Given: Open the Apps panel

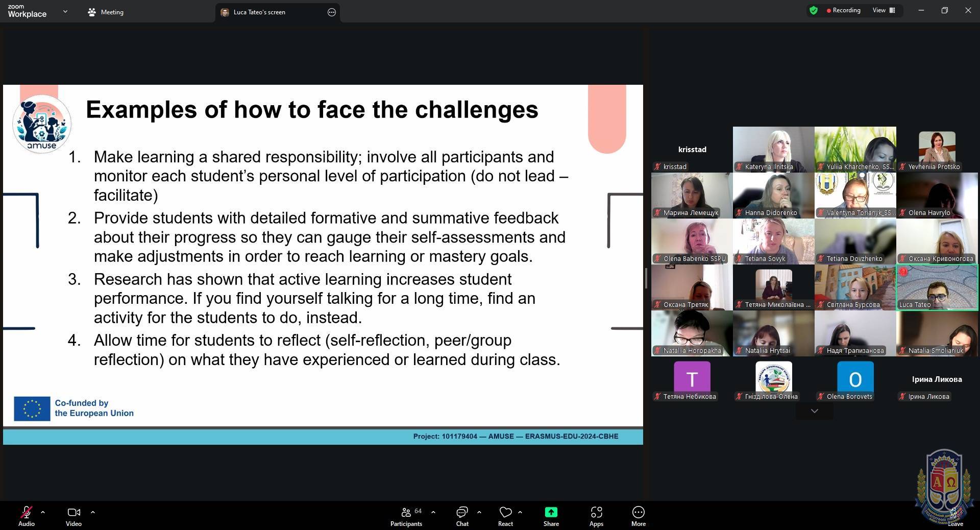Looking at the screenshot, I should pos(596,516).
